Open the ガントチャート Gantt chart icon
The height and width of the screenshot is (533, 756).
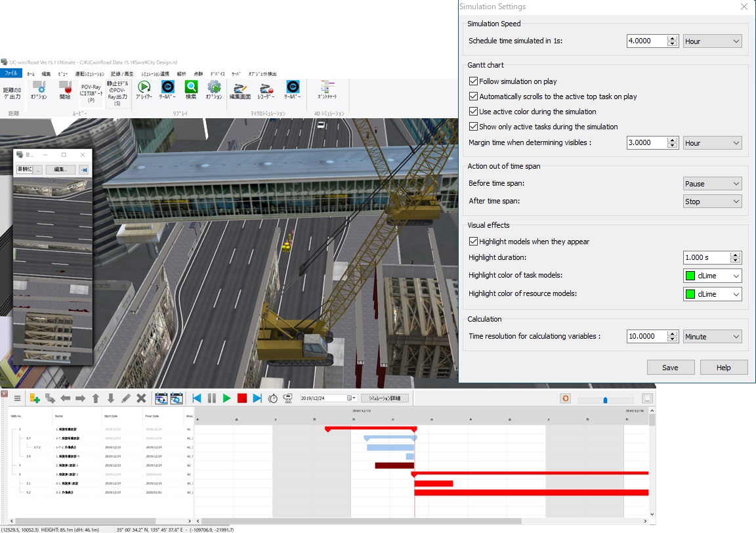(x=327, y=90)
